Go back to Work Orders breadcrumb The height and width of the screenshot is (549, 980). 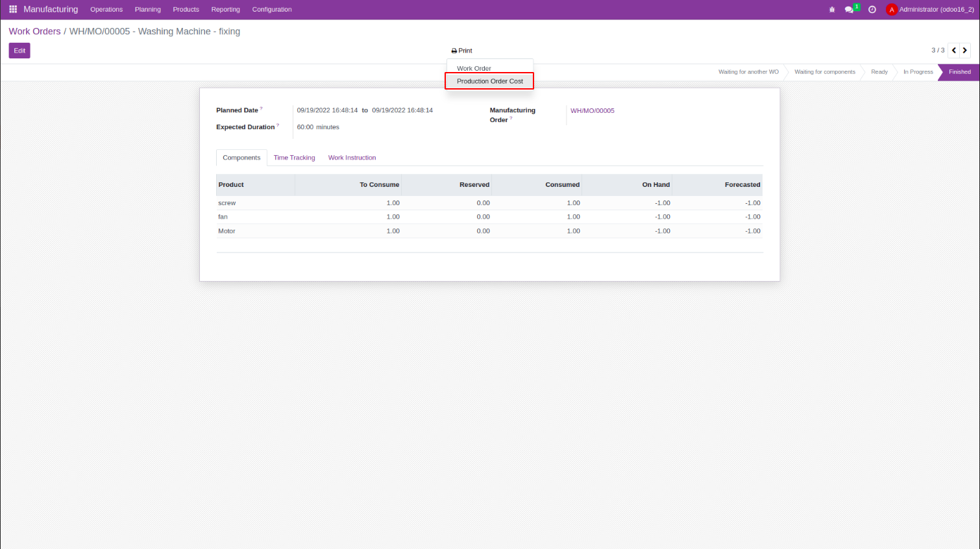click(x=34, y=31)
